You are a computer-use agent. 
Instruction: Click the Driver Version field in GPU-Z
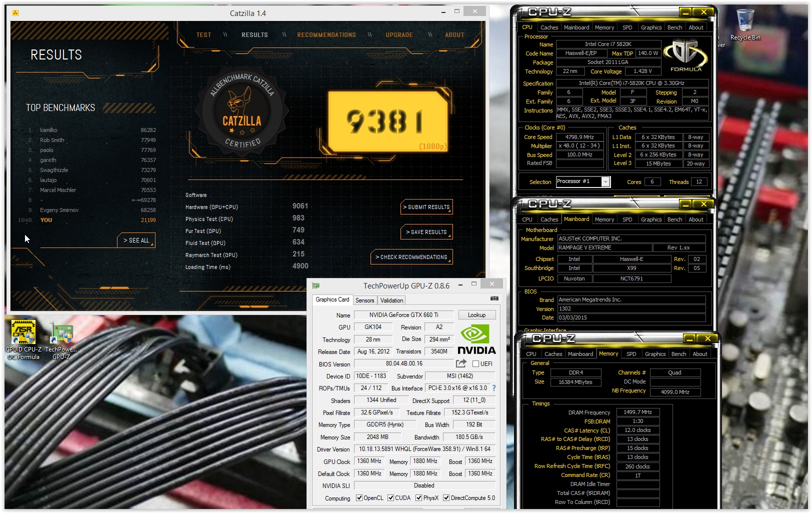pyautogui.click(x=424, y=449)
